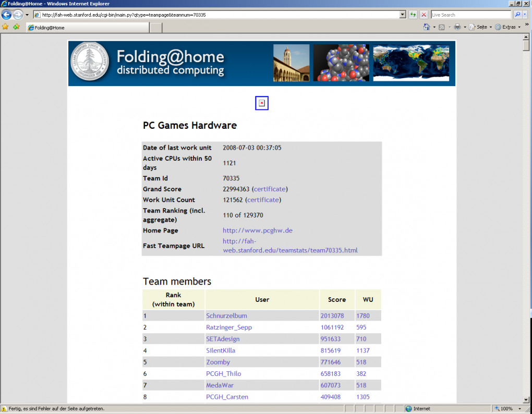Screen dimensions: 532x414
Task: Expand the address bar history dropdown
Action: (x=403, y=15)
